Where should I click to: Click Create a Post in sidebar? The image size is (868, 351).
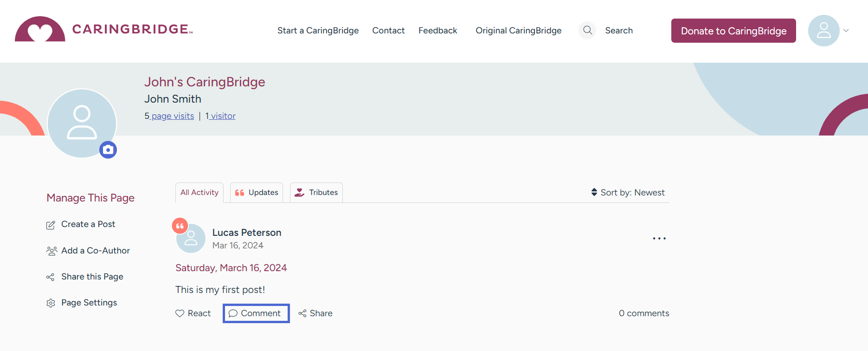[88, 224]
